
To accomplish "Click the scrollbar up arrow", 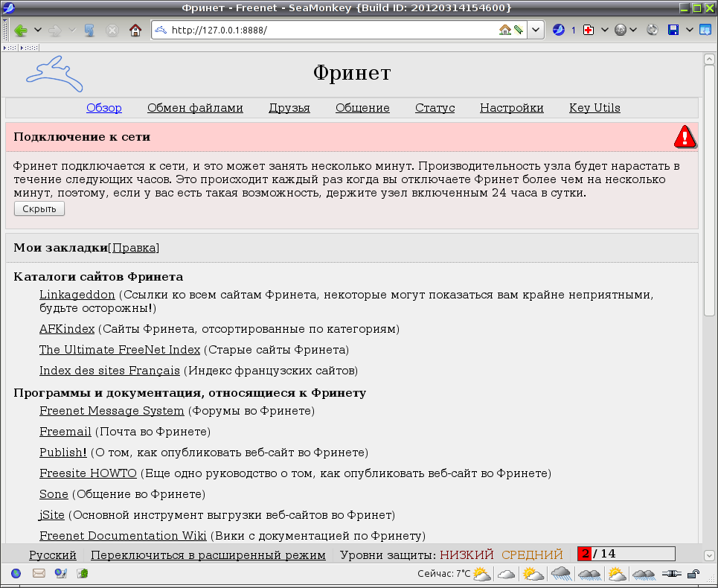I will [x=709, y=59].
